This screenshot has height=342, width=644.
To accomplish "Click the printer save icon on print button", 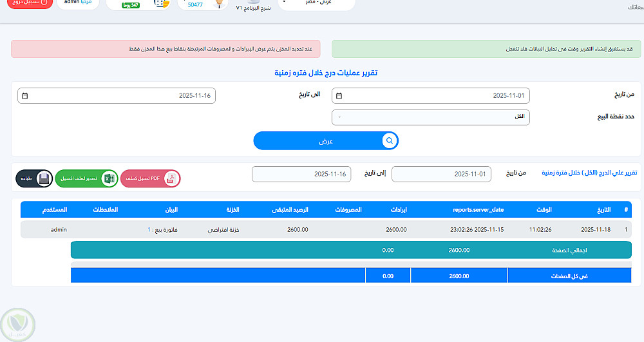I will tap(44, 178).
